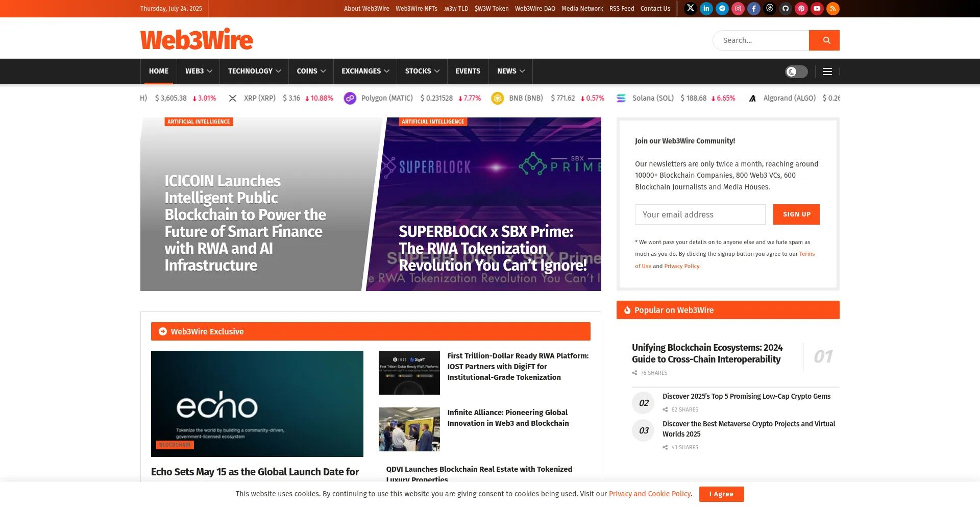Open the X (Twitter) social icon
Screen dimensions: 980x507
click(x=691, y=8)
